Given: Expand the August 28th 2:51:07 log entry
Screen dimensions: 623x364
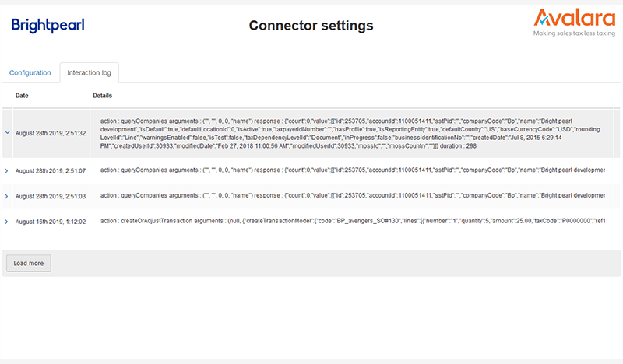Looking at the screenshot, I should [8, 170].
